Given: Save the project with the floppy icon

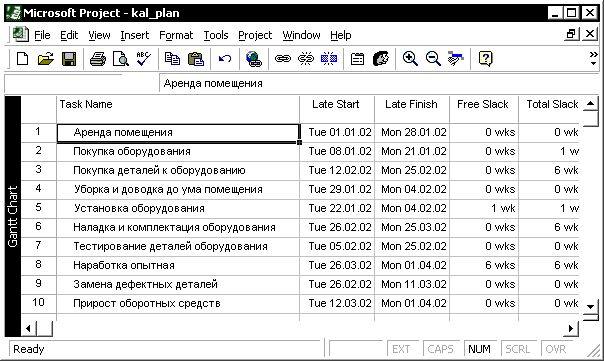Looking at the screenshot, I should click(x=69, y=59).
